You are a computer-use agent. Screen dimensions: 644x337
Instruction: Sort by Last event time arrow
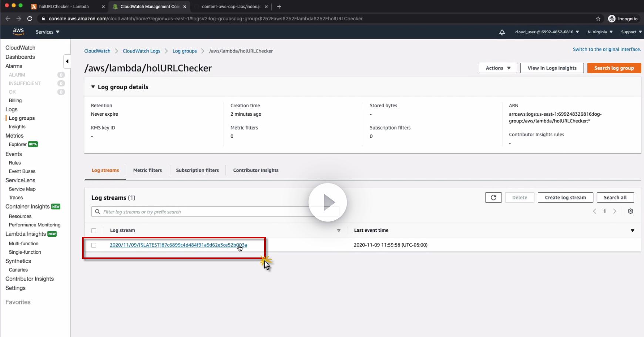click(633, 230)
